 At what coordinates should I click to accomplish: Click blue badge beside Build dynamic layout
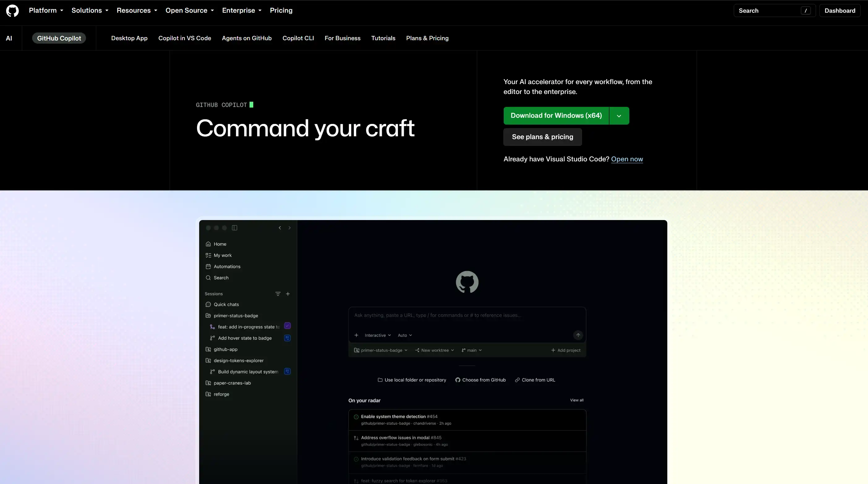287,371
